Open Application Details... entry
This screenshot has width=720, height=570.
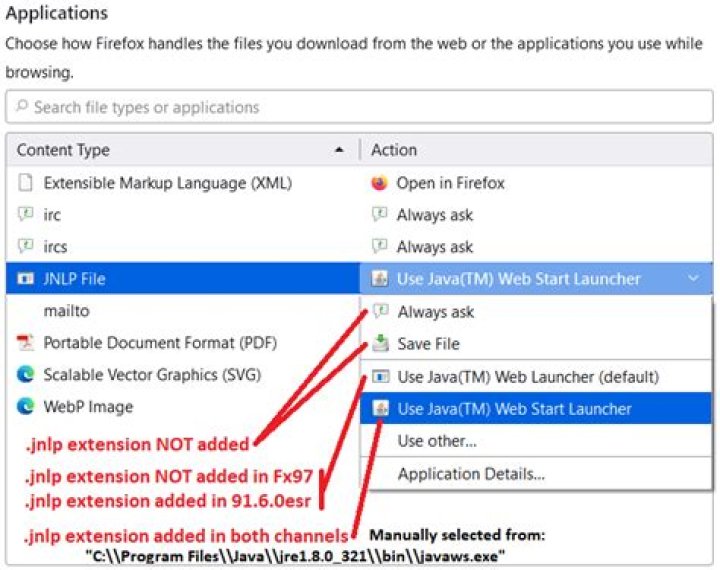pos(471,474)
